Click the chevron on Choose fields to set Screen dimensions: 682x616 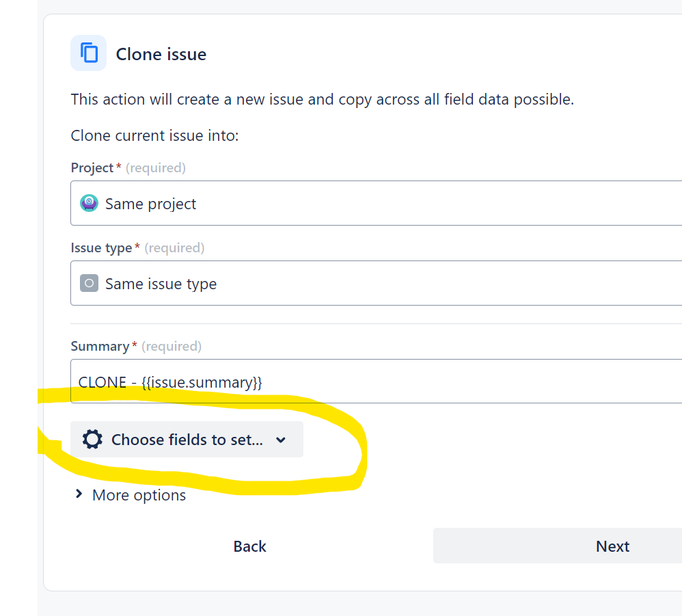pyautogui.click(x=280, y=440)
